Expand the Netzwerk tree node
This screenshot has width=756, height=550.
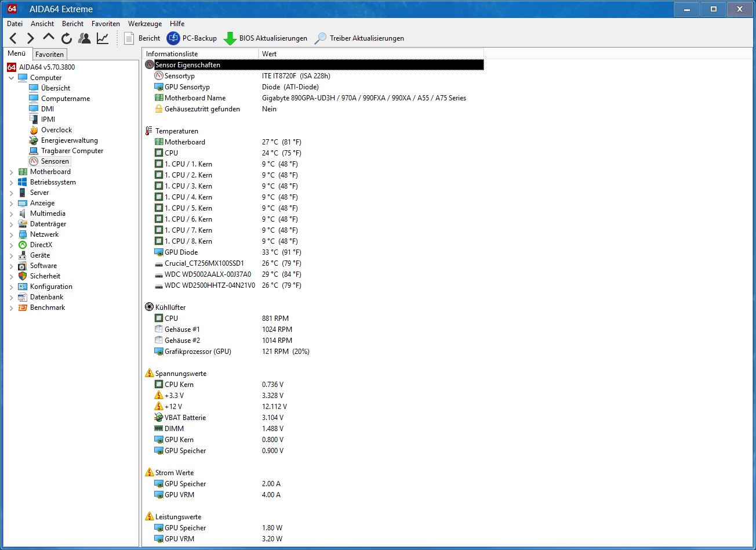(12, 234)
